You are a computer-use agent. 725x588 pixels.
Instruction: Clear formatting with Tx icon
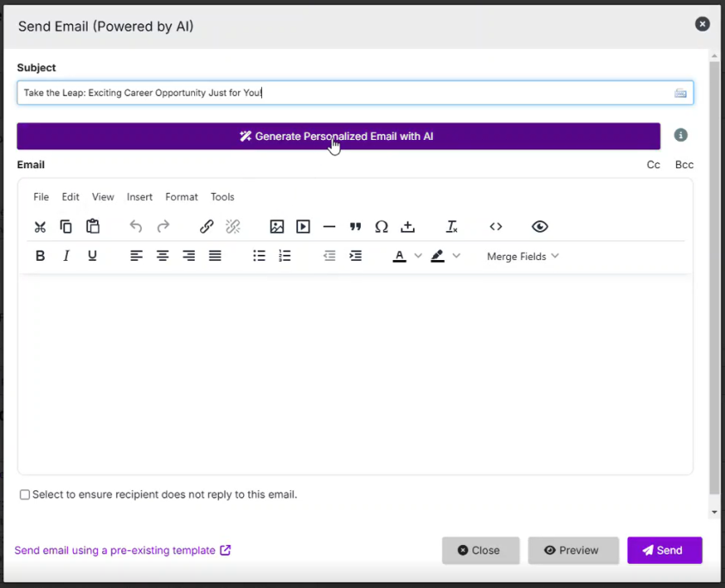click(451, 227)
